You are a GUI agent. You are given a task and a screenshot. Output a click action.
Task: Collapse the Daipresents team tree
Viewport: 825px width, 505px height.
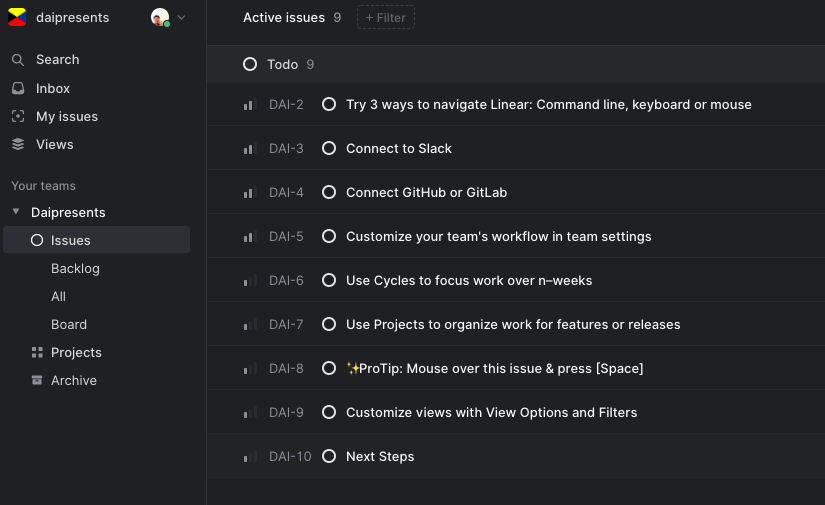tap(16, 213)
